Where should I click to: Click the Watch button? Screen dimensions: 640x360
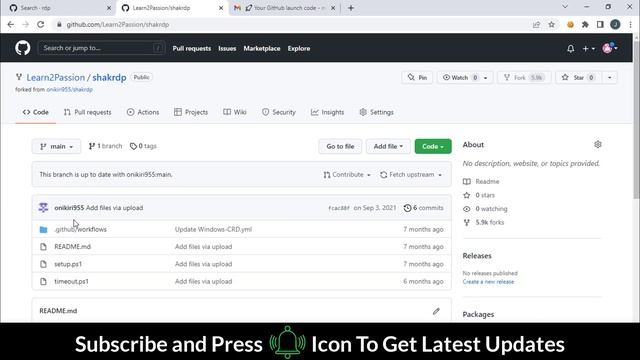459,78
